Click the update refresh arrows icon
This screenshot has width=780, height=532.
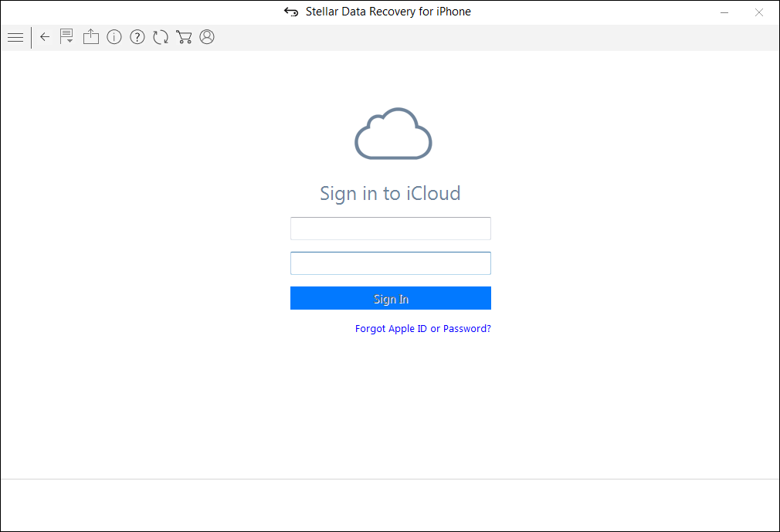[161, 37]
